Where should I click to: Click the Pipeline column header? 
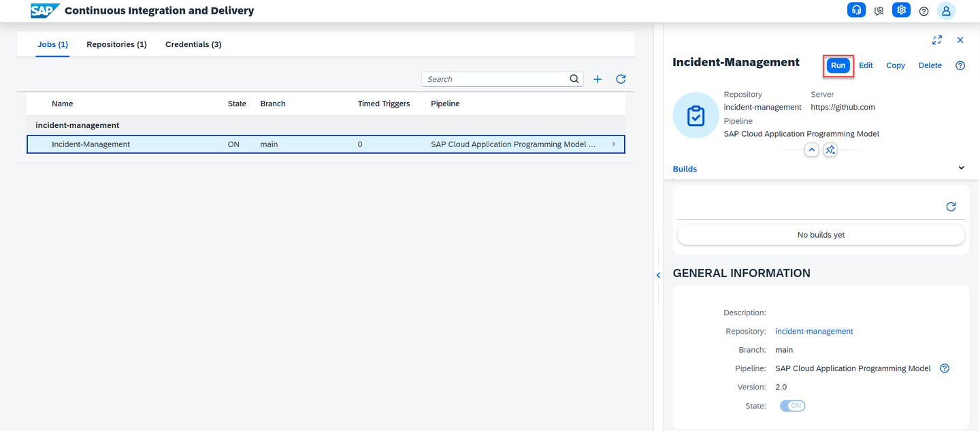click(x=445, y=103)
